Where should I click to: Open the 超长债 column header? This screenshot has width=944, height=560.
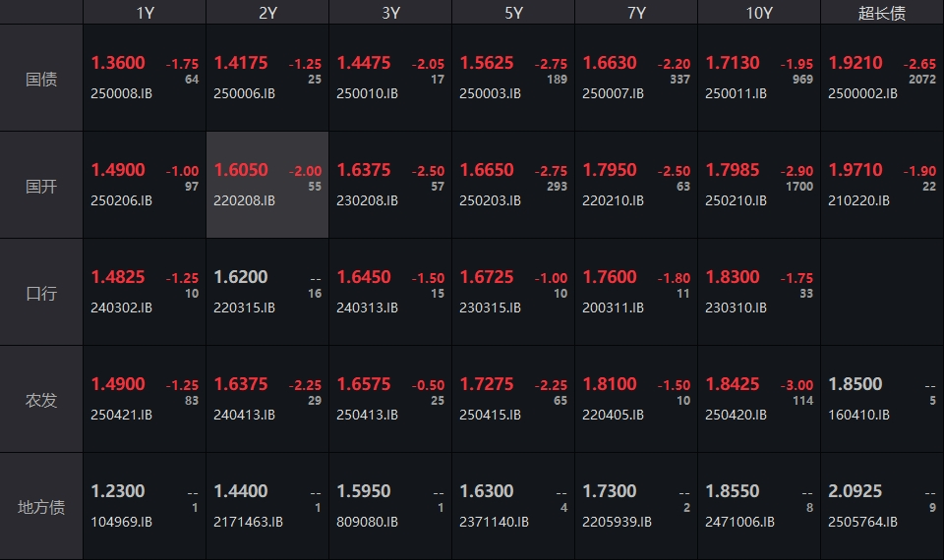882,13
